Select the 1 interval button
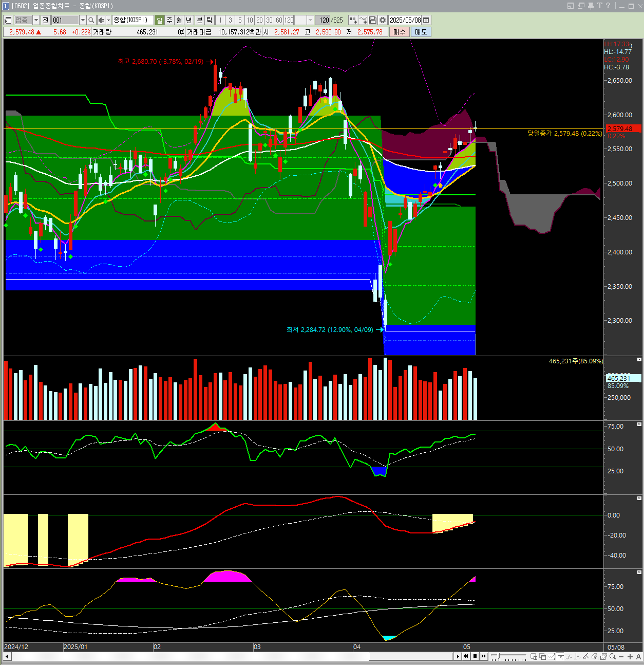This screenshot has width=644, height=665. click(x=220, y=20)
